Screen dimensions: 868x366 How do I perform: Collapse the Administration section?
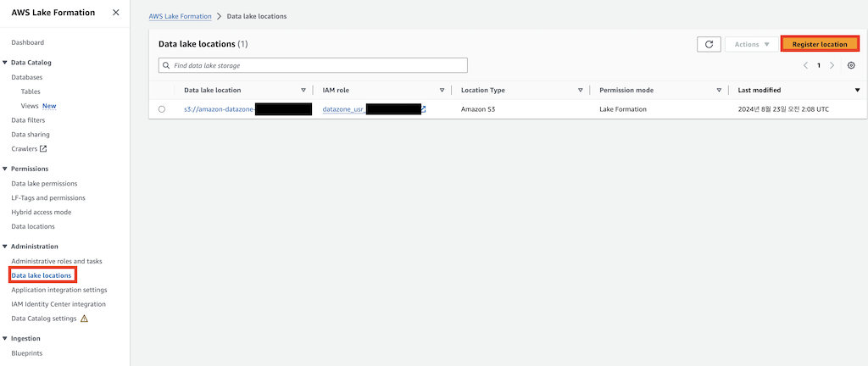pyautogui.click(x=5, y=247)
